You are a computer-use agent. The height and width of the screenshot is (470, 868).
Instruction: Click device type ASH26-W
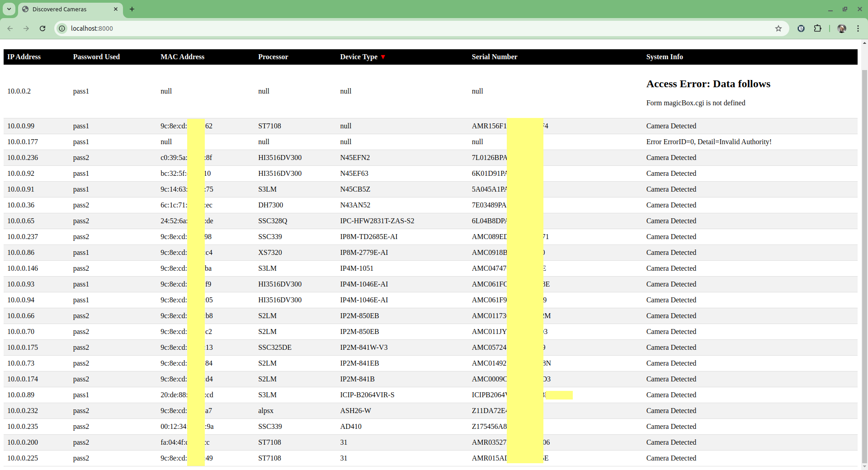point(355,411)
